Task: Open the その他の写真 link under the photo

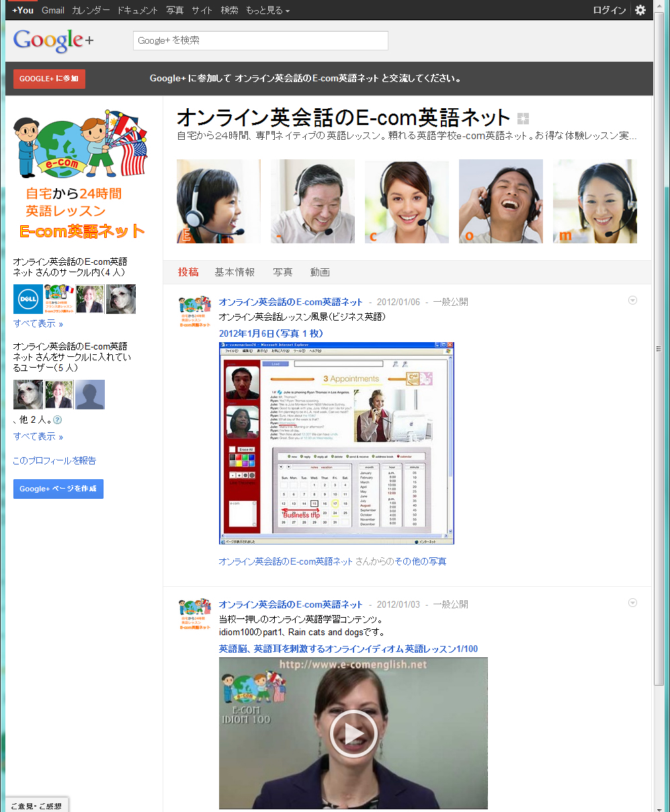Action: tap(420, 561)
